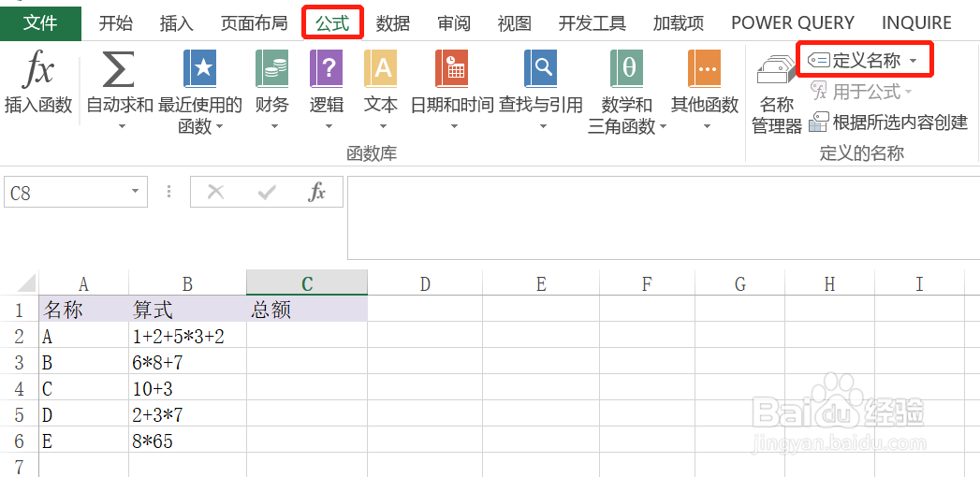This screenshot has width=980, height=477.
Task: Expand the Text (文本) dropdown arrow
Action: click(383, 127)
